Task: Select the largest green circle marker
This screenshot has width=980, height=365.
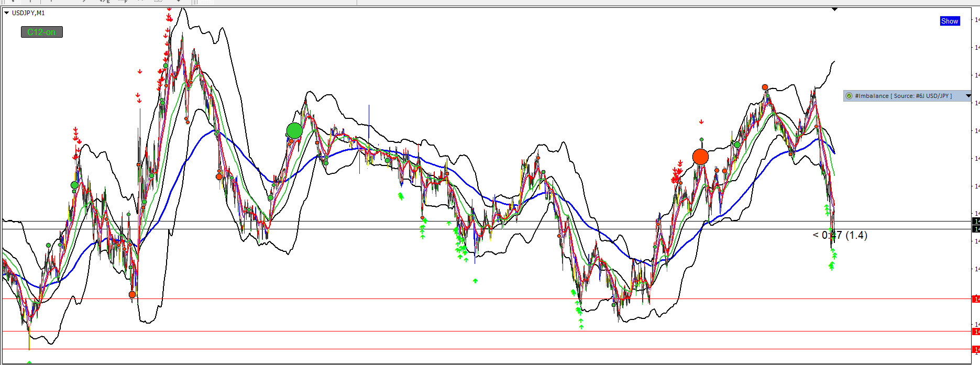Action: (x=294, y=131)
